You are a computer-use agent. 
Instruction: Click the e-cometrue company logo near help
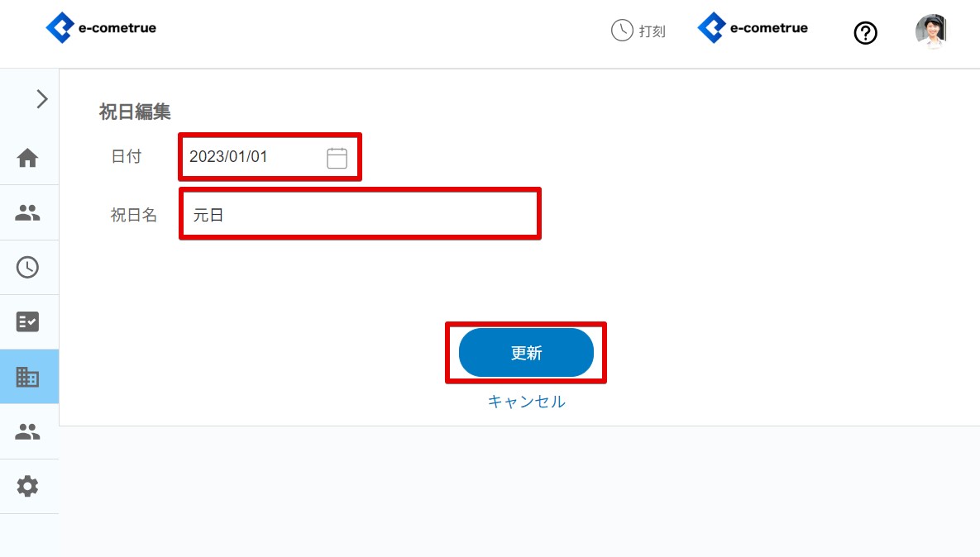pos(753,28)
